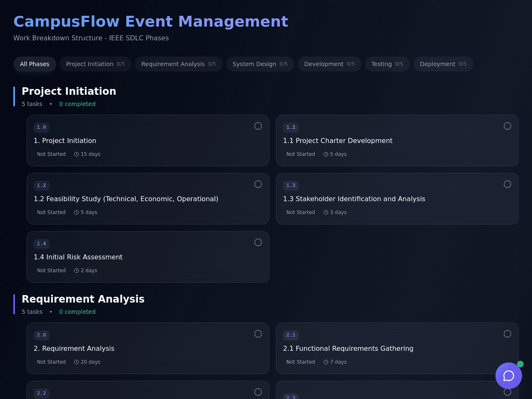Click the 2.0 code badge
Viewport: 532px width, 399px height.
click(x=42, y=335)
